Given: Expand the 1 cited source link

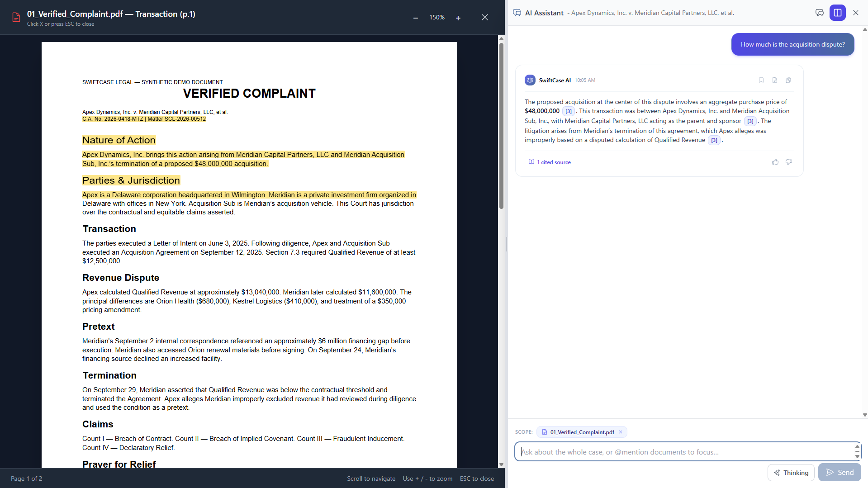Looking at the screenshot, I should click(x=550, y=162).
